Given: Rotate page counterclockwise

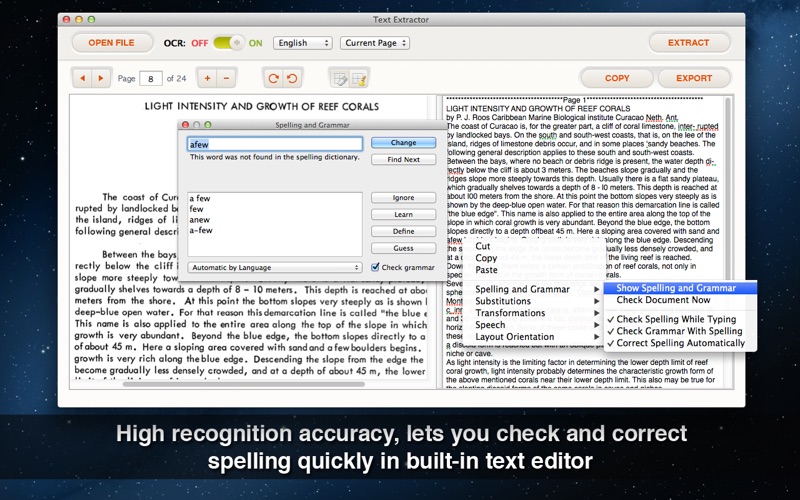Looking at the screenshot, I should click(292, 78).
